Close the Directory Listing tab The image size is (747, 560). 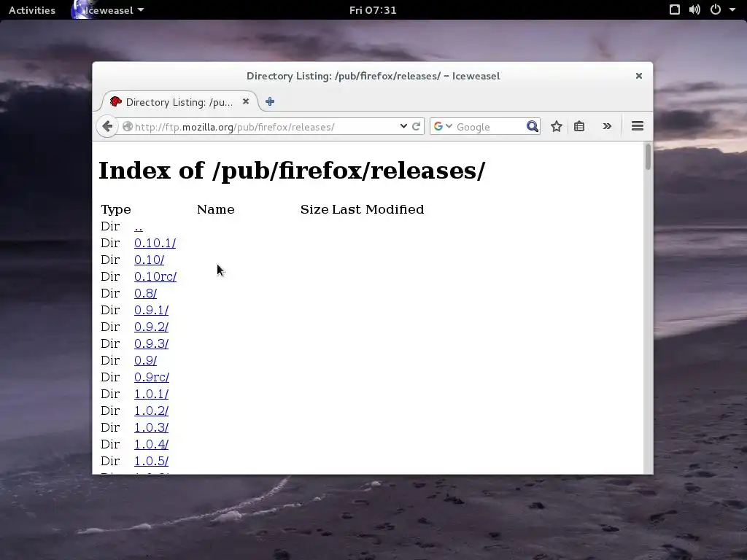246,101
